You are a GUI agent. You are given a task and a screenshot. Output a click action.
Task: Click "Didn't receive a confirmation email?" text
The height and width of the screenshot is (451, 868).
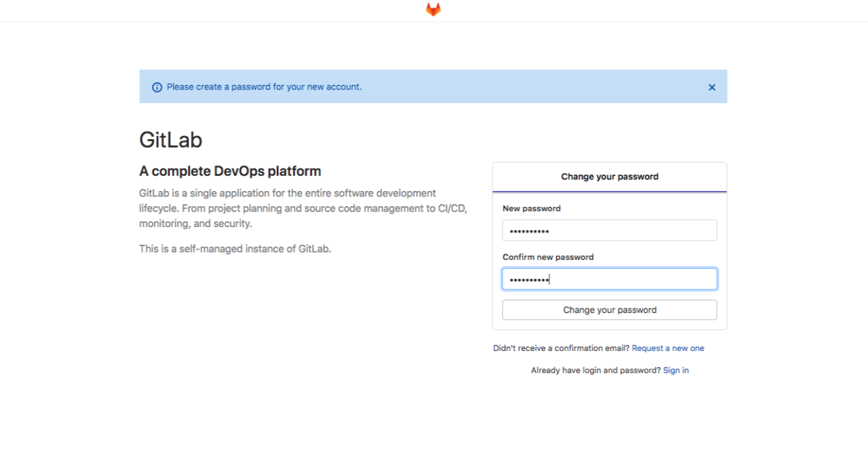pos(561,348)
